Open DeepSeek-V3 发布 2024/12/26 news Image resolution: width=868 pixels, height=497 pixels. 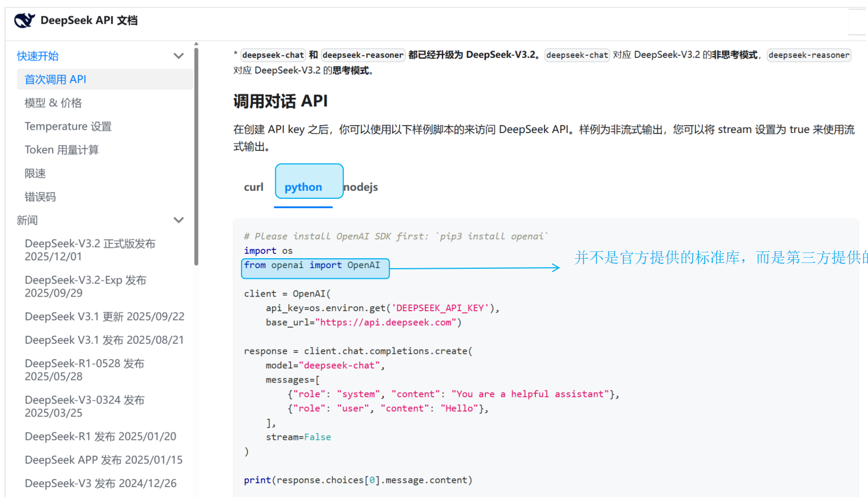click(101, 483)
